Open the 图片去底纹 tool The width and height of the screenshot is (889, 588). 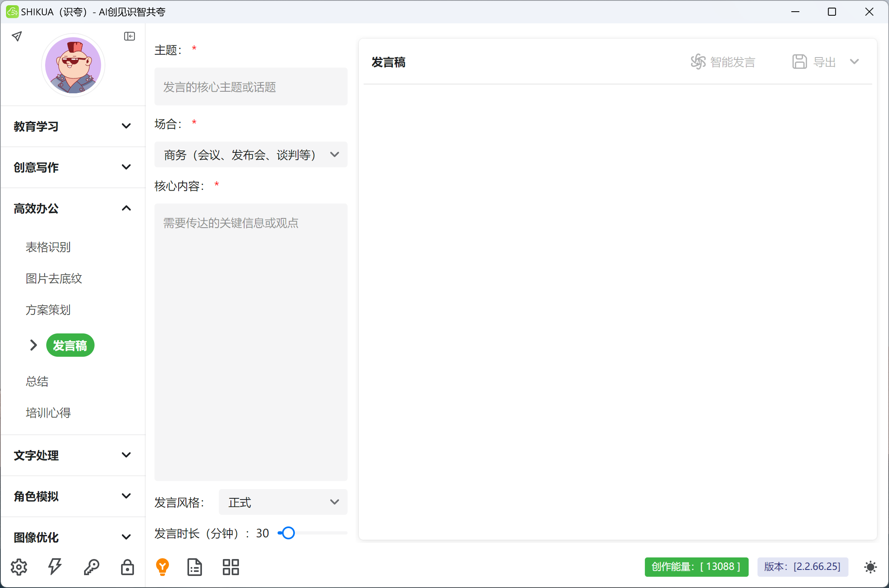[54, 278]
